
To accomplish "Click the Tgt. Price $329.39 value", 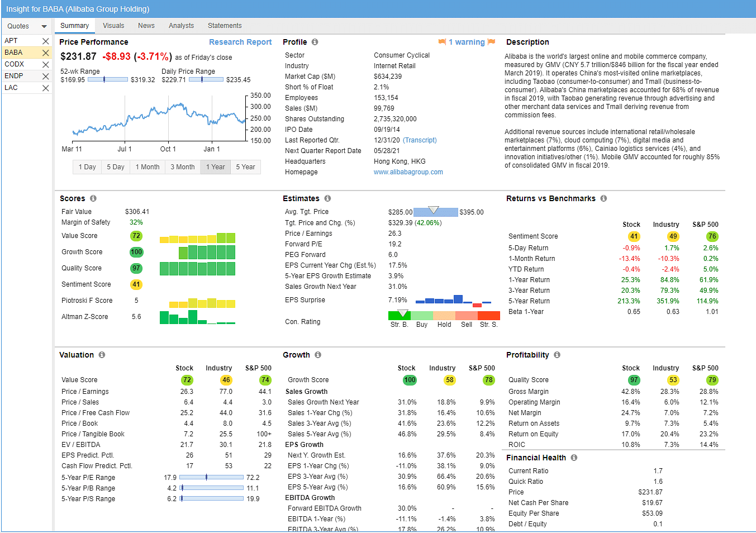I will [400, 223].
